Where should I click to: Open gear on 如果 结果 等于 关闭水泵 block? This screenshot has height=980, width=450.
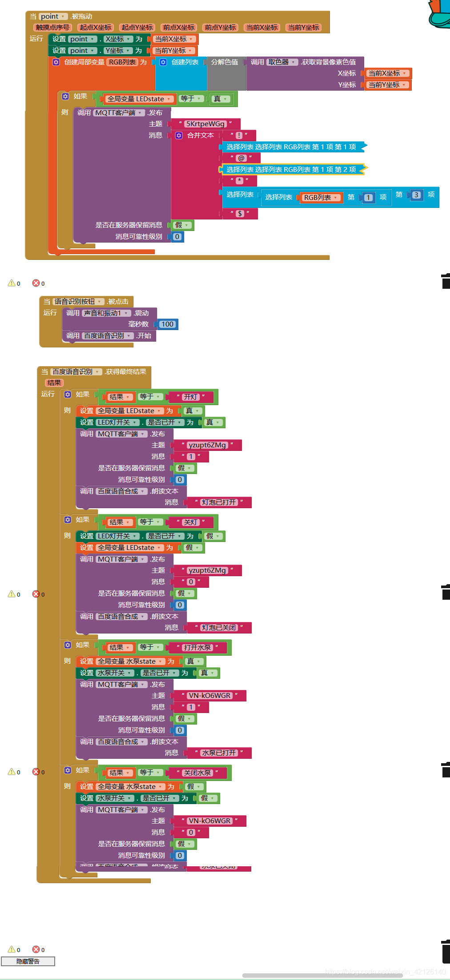tap(68, 770)
